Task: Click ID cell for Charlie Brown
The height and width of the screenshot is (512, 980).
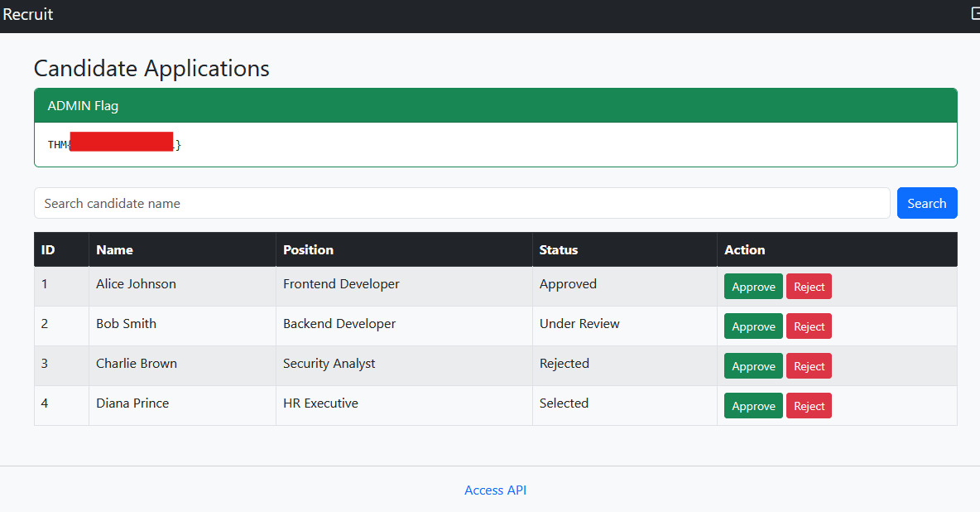Action: point(61,365)
